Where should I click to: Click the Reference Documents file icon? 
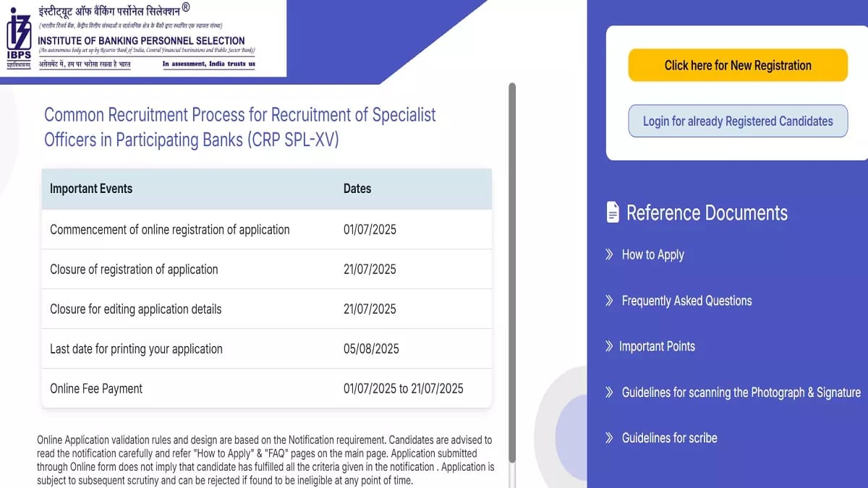pyautogui.click(x=613, y=213)
